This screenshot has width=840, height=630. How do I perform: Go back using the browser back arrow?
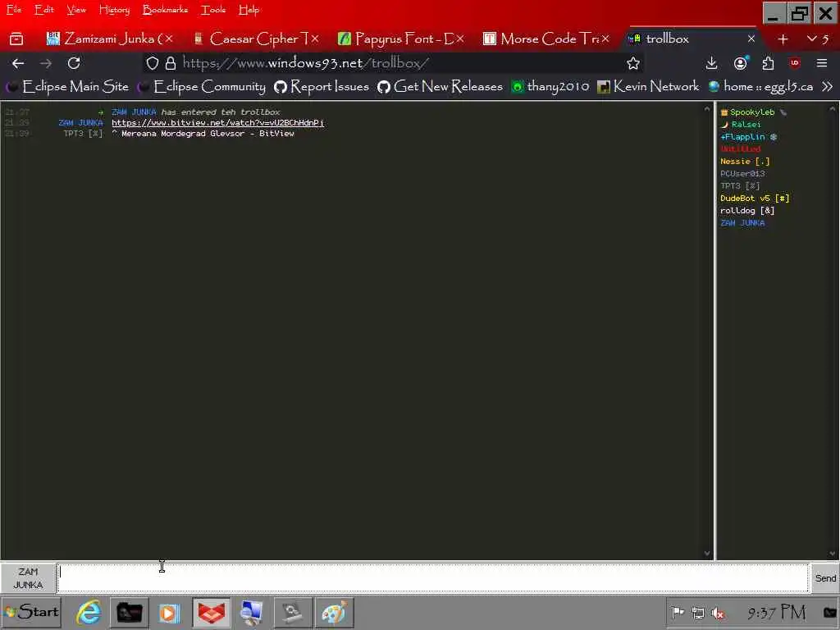point(18,63)
